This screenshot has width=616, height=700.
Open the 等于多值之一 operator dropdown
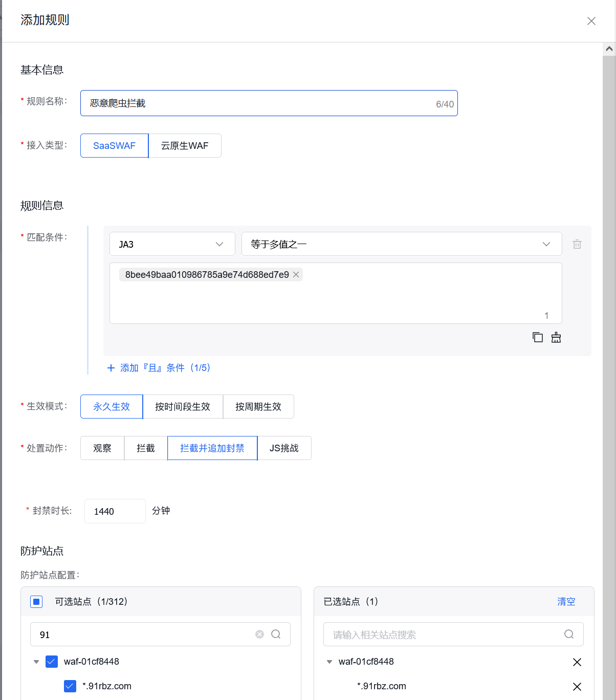coord(401,244)
